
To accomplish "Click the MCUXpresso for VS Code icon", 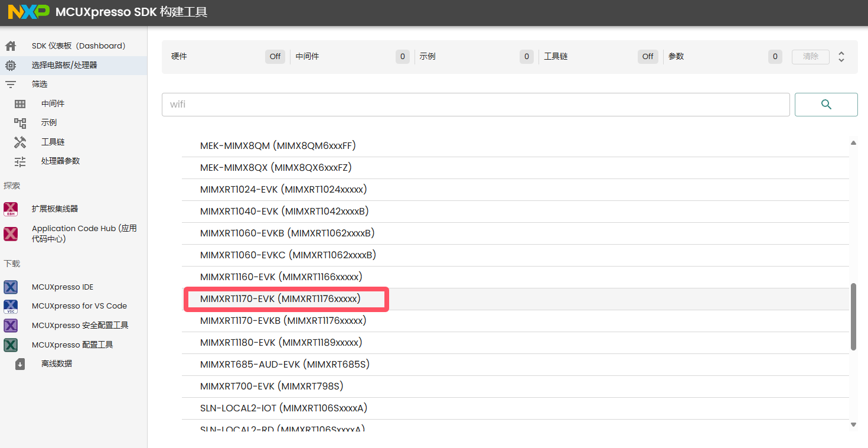I will click(x=11, y=306).
